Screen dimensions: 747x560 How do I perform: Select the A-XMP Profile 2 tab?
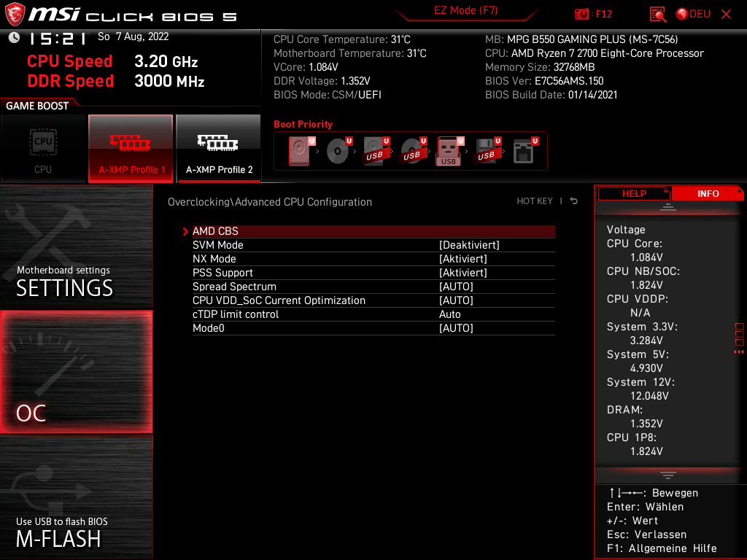[219, 149]
